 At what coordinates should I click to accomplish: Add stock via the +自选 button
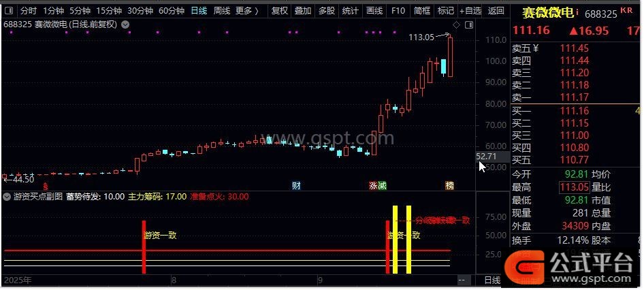pyautogui.click(x=470, y=11)
